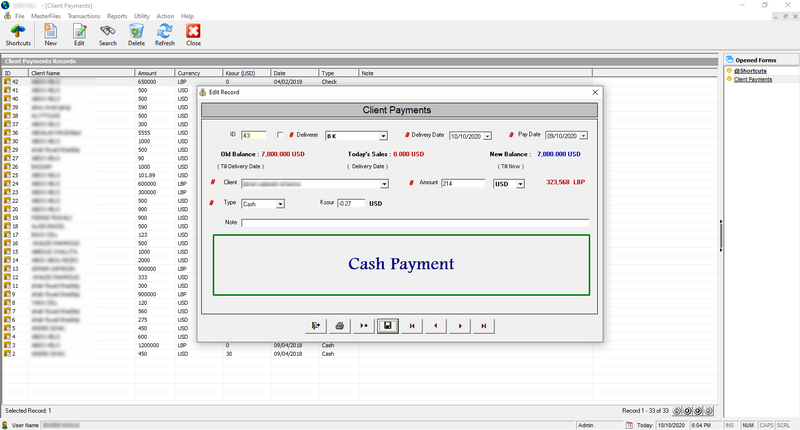Open the MasterFiles menu
This screenshot has width=800, height=430.
[46, 16]
